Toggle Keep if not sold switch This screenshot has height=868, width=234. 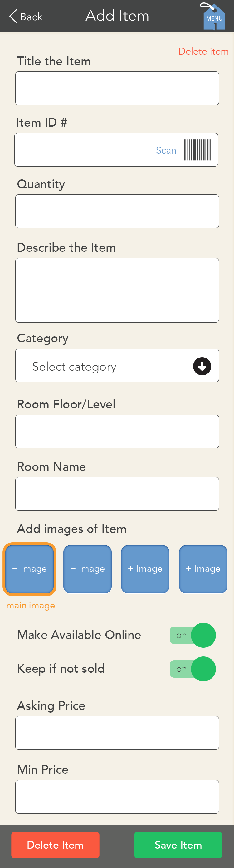(x=193, y=669)
